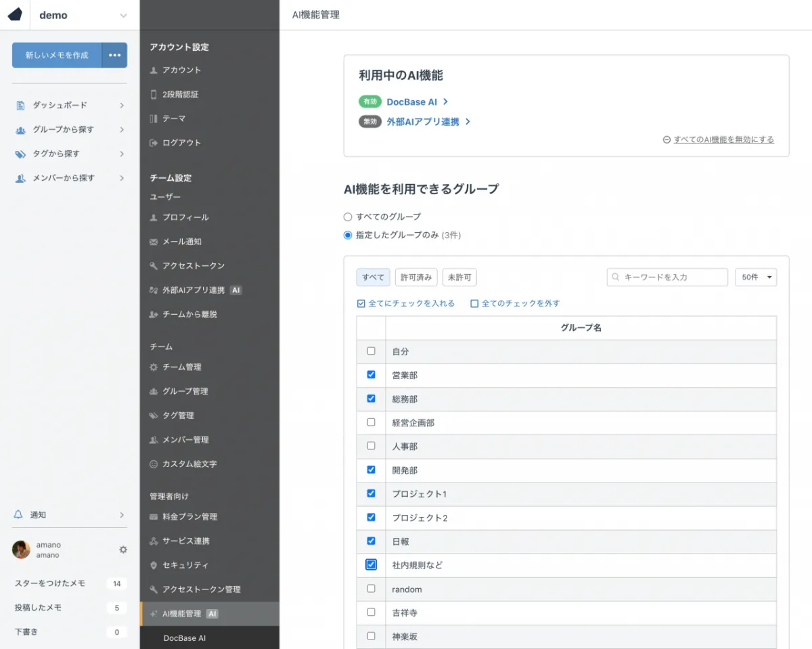Image resolution: width=812 pixels, height=649 pixels.
Task: Select the すべてのグループ radio button
Action: [x=348, y=217]
